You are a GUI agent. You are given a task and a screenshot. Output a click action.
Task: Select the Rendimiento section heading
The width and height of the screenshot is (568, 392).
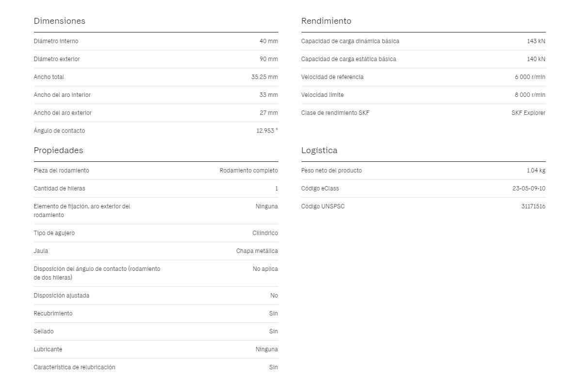tap(326, 21)
